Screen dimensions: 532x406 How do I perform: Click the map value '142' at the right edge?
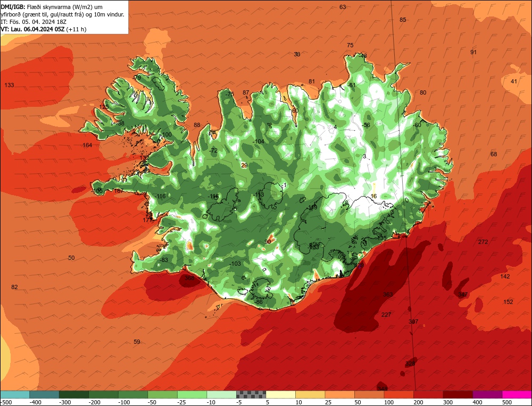coord(505,276)
